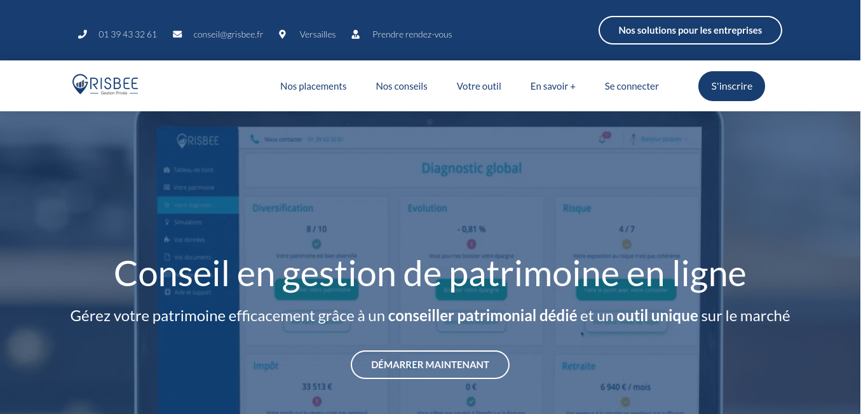Click the Retraite card title in the background image
This screenshot has width=868, height=414.
pyautogui.click(x=579, y=366)
